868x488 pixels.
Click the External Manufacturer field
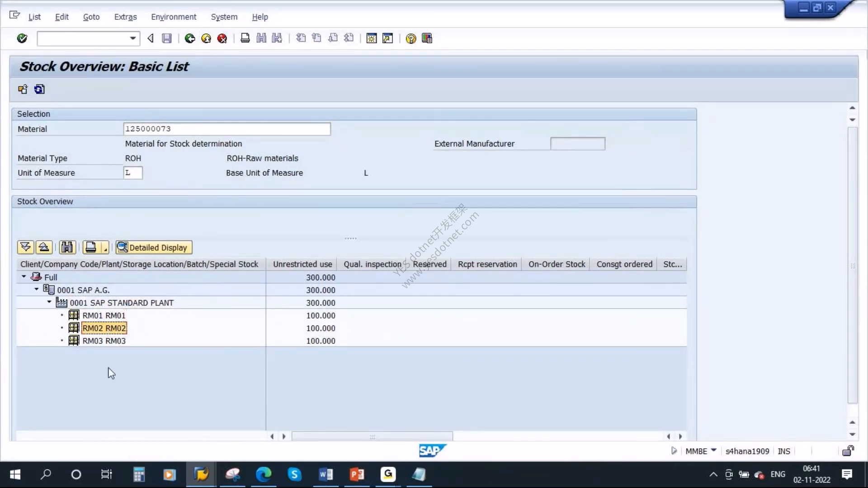578,144
